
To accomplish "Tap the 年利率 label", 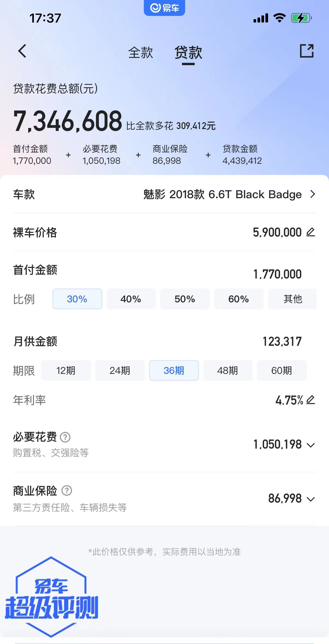I will click(29, 400).
